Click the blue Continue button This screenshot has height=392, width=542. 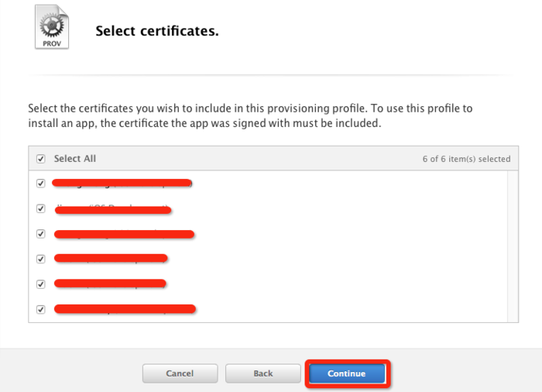tap(346, 373)
